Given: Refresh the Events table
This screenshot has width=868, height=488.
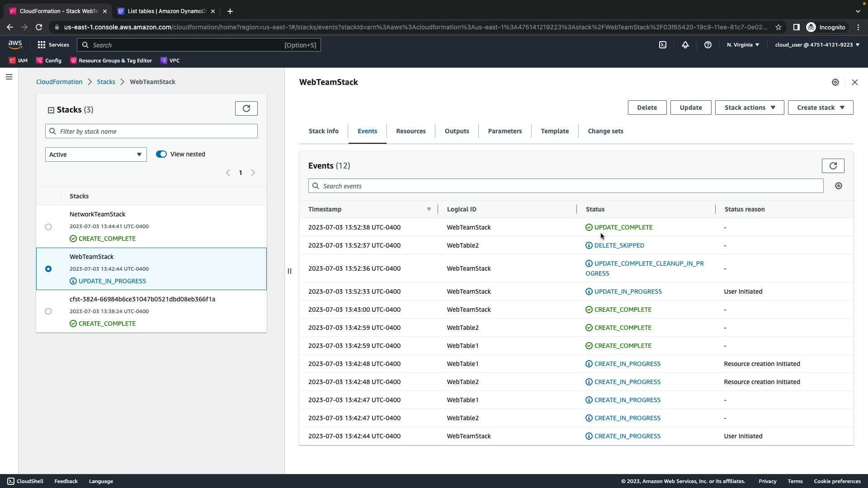Looking at the screenshot, I should coord(833,166).
